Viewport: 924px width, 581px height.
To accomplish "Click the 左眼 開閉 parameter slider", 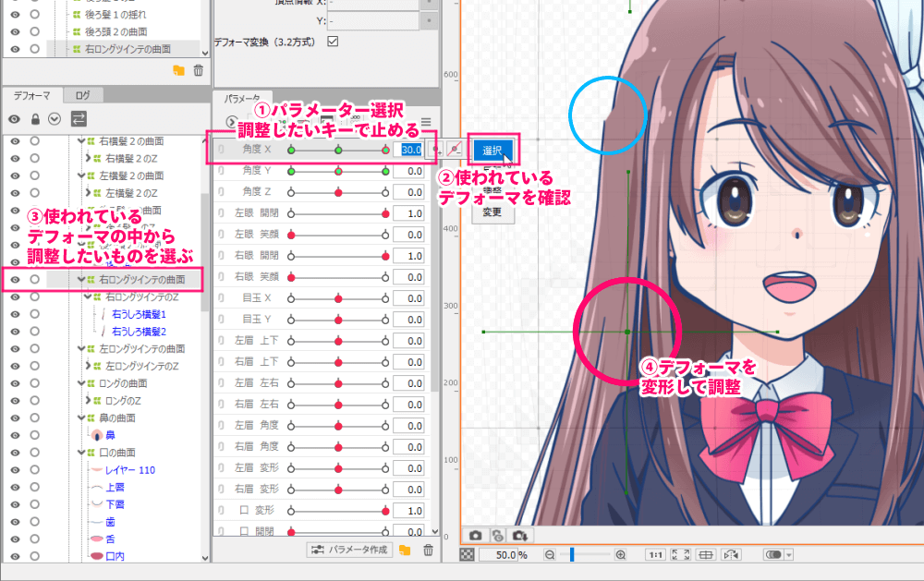I will 338,214.
